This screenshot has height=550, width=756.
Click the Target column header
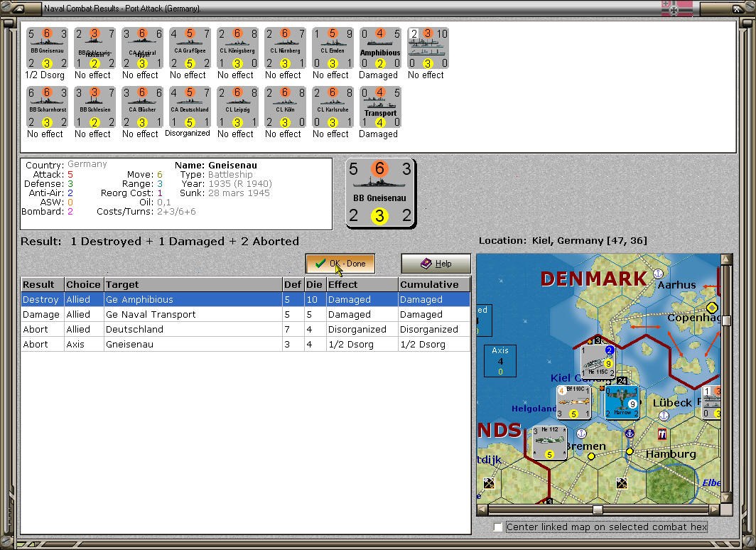193,284
